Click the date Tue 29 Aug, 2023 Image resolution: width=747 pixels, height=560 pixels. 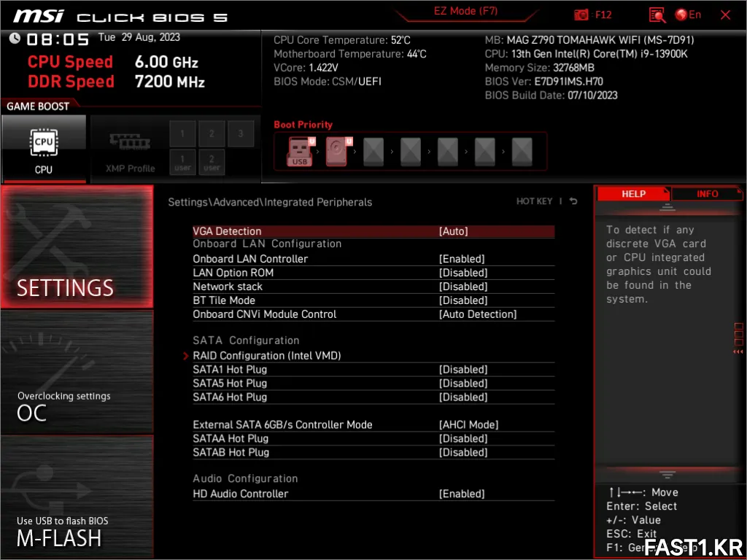tap(139, 37)
